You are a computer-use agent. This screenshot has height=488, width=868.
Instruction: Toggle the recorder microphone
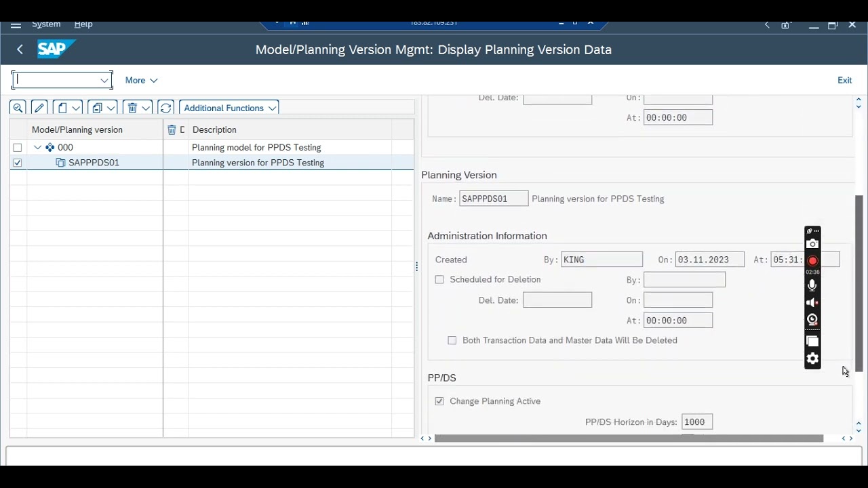pos(812,285)
